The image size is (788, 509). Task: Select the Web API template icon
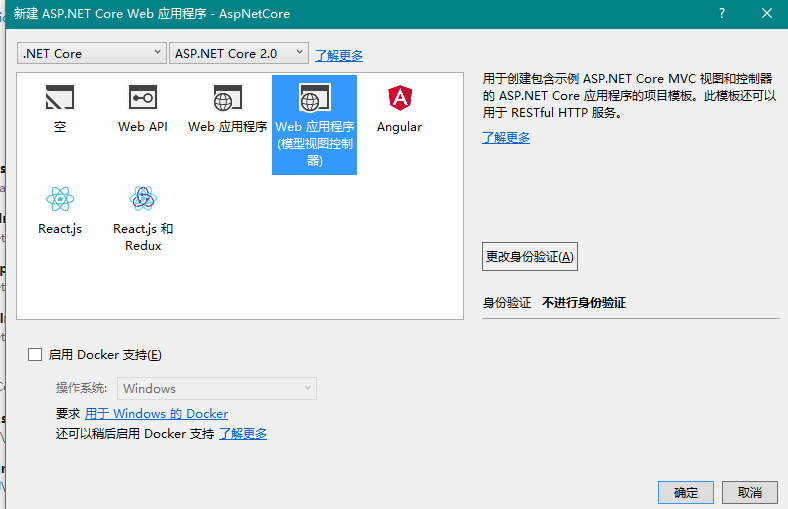143,97
